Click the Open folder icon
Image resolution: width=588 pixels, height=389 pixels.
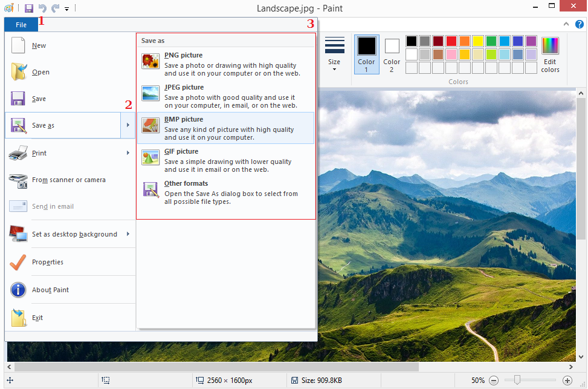tap(18, 72)
